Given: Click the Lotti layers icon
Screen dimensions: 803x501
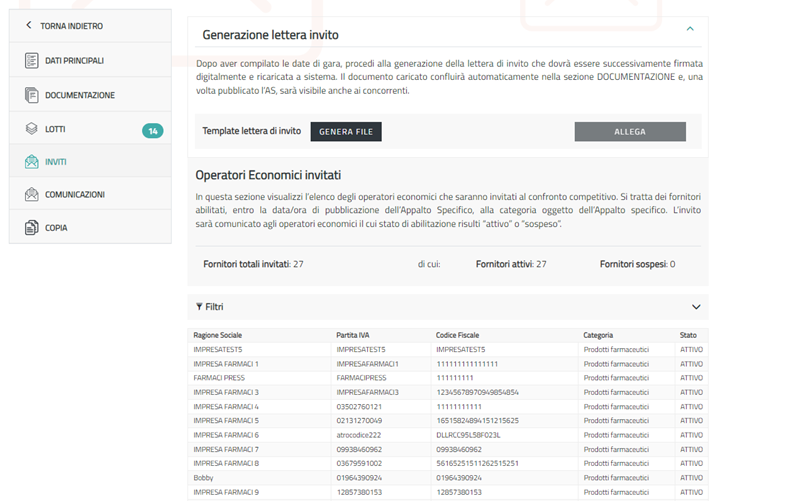Looking at the screenshot, I should (32, 130).
